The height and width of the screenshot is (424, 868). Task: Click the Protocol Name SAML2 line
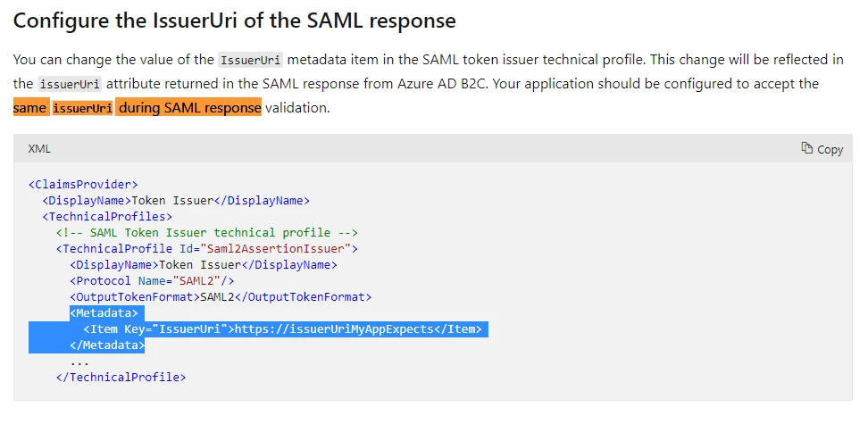point(152,280)
